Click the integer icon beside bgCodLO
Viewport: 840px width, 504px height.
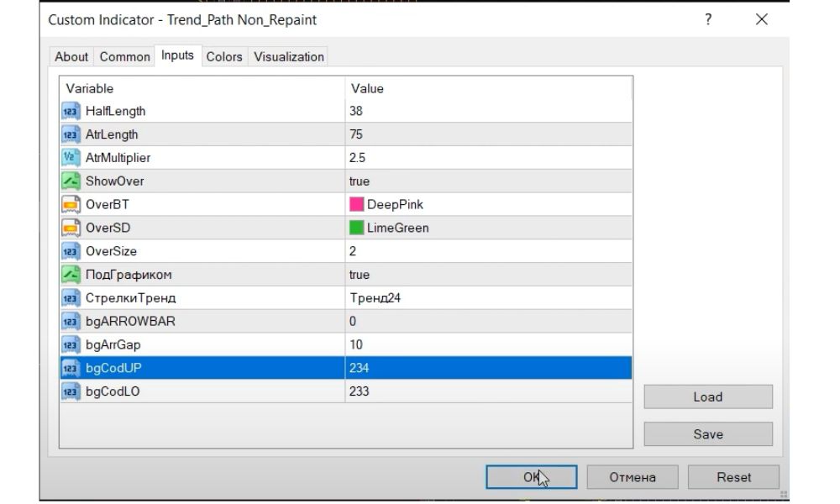pos(71,391)
